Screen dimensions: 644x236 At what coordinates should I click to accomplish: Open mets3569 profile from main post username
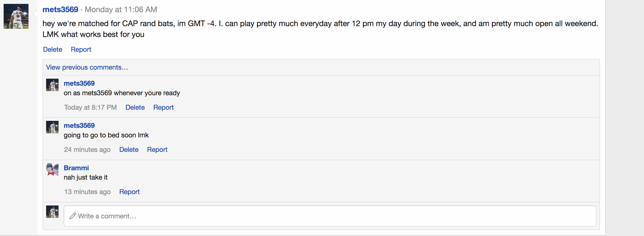[x=60, y=10]
